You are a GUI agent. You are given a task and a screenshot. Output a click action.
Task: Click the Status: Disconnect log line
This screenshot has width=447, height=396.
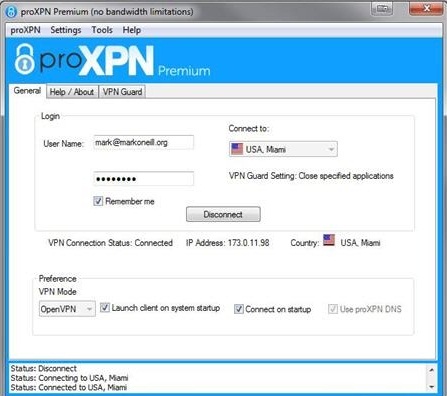(x=44, y=368)
